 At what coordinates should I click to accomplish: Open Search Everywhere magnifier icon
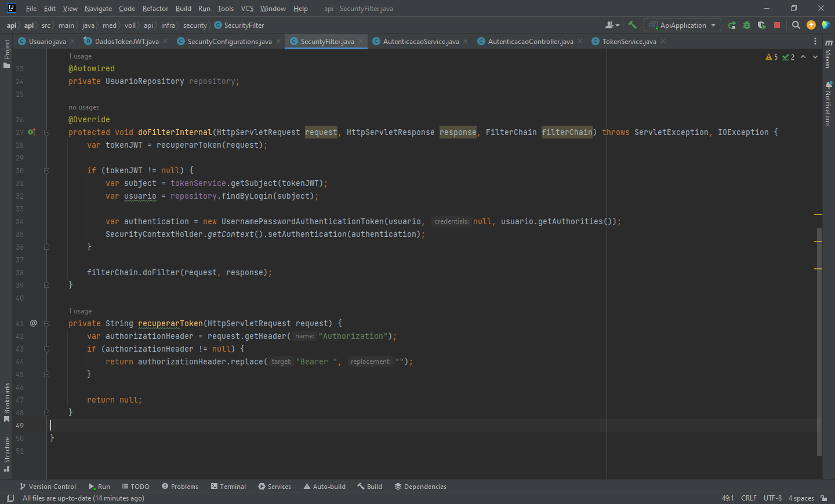tap(796, 25)
